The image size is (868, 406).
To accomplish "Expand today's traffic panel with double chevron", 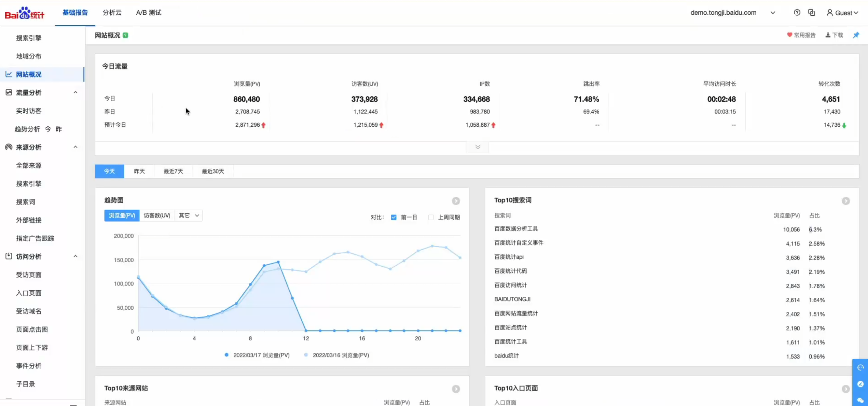I will coord(478,147).
